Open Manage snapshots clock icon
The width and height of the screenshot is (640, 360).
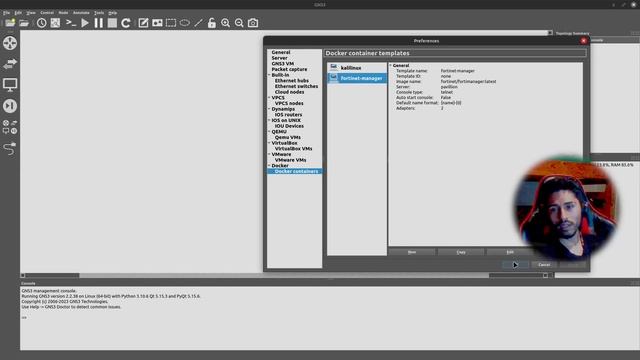tap(41, 23)
